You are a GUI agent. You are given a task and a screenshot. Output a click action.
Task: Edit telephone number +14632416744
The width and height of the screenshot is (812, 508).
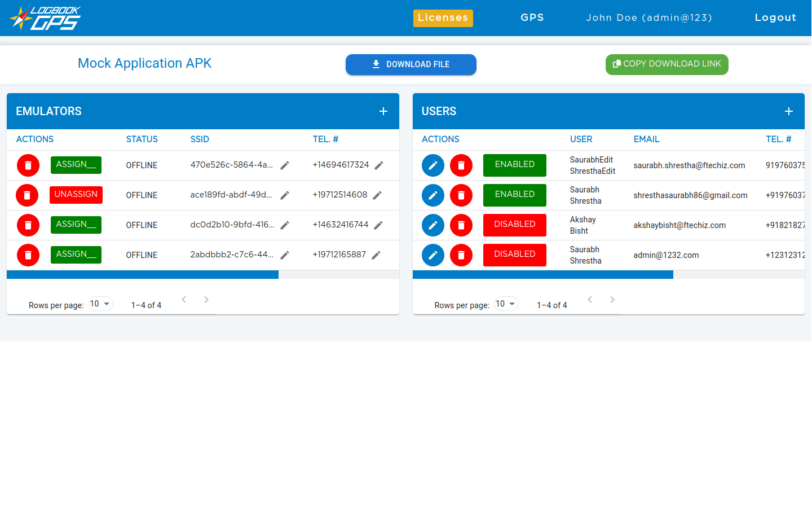tap(378, 225)
